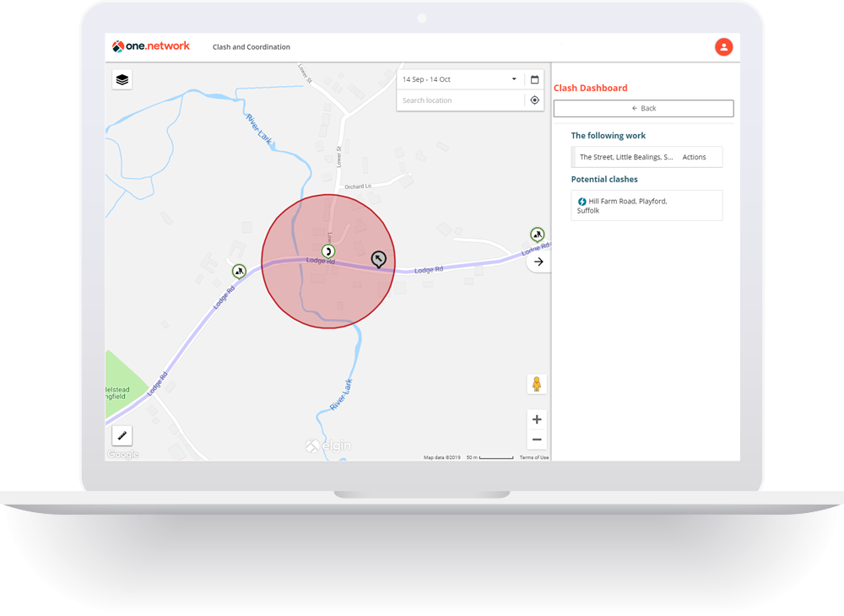Click the roadworks marker near the panel edge
Viewport: 844px width, 616px height.
pos(537,234)
